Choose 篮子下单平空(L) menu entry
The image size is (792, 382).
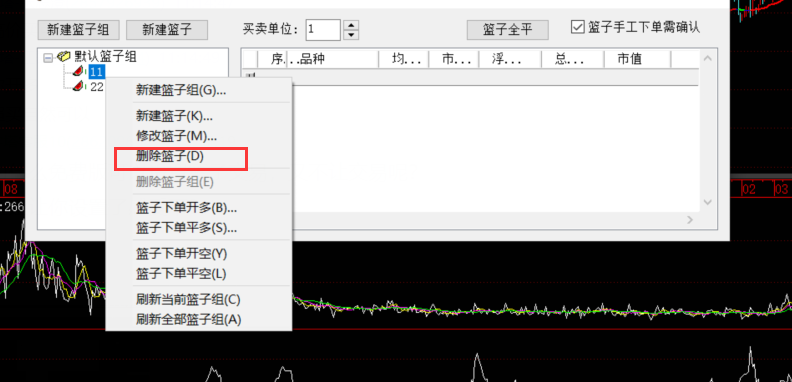[x=199, y=274]
